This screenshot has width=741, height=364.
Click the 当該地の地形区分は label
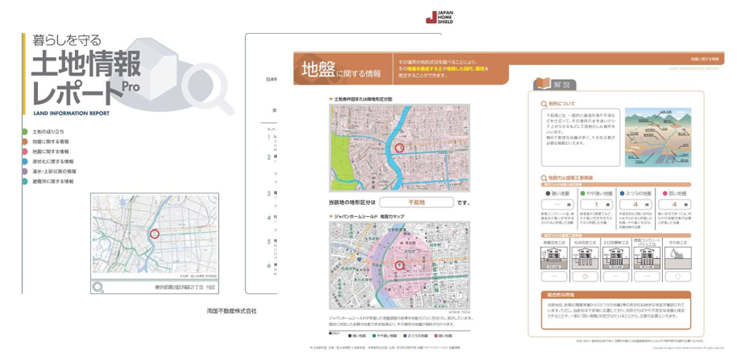[x=352, y=203]
